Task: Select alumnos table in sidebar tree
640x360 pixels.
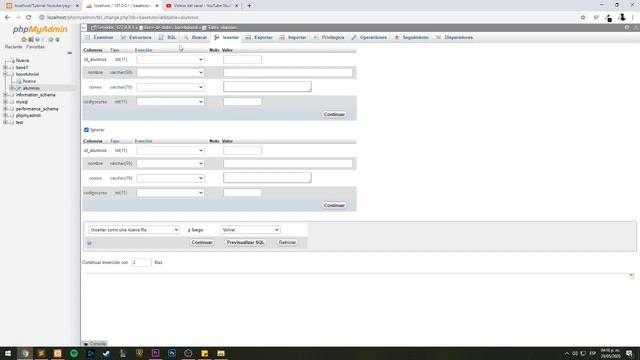Action: pyautogui.click(x=31, y=88)
